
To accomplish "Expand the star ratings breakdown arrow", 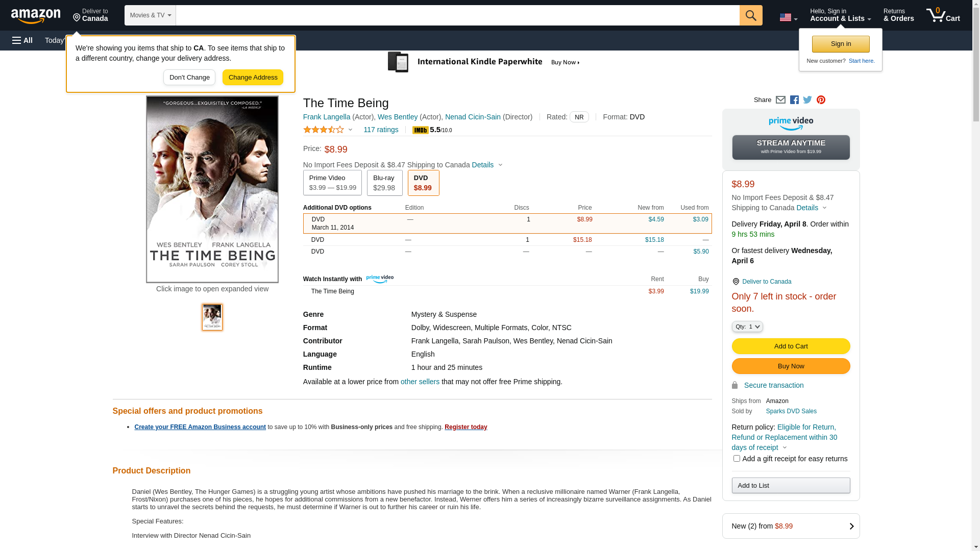I will 350,130.
